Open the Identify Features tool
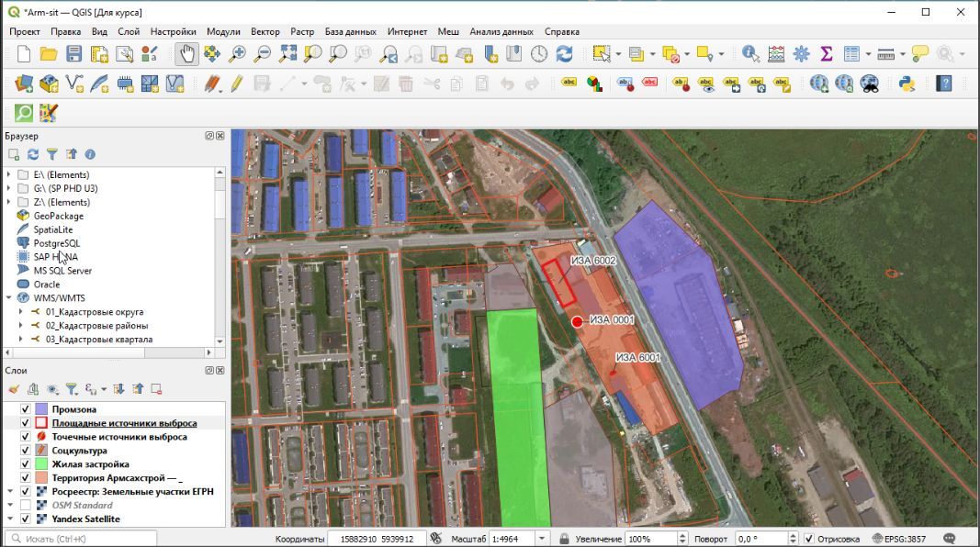The height and width of the screenshot is (547, 980). point(750,54)
